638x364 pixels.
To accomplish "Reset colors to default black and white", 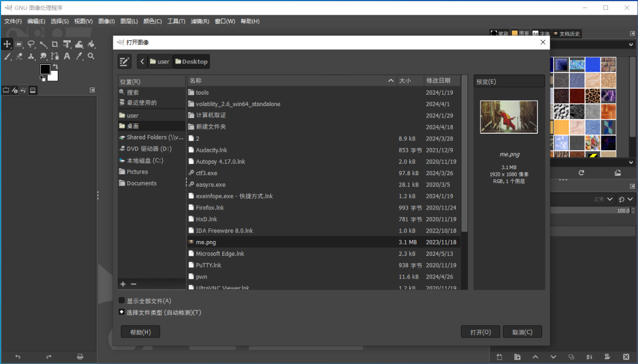I will [x=42, y=78].
